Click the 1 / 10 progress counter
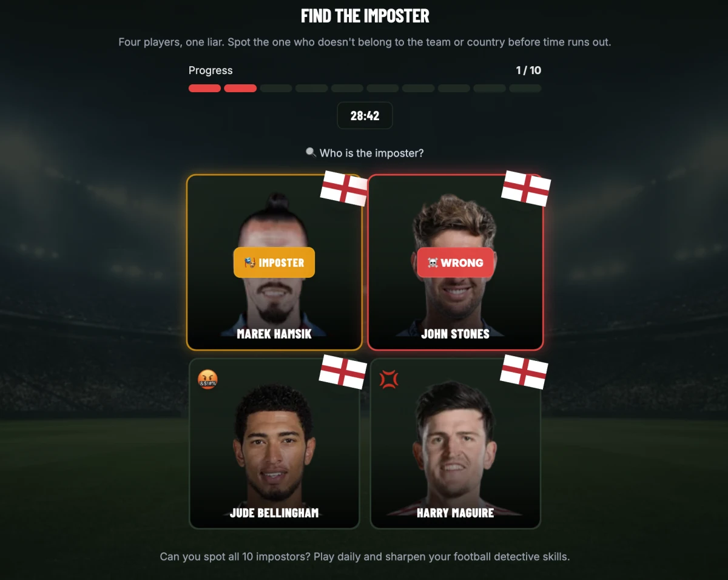This screenshot has height=580, width=728. coord(528,70)
